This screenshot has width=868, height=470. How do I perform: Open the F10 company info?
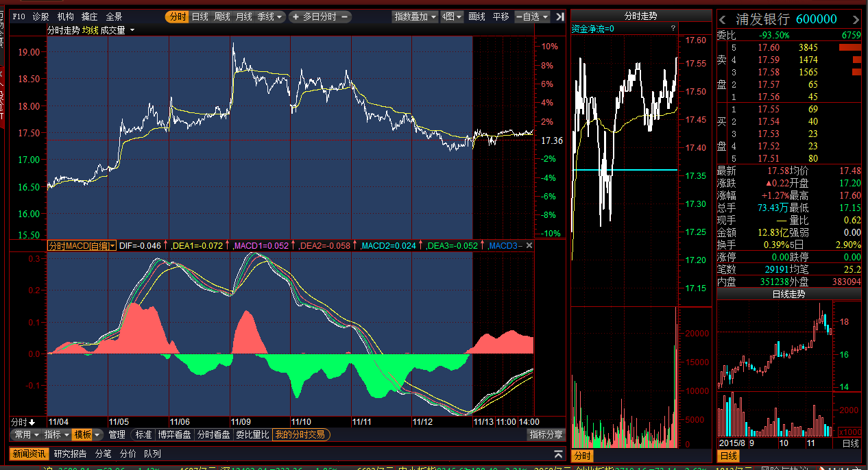coord(19,16)
